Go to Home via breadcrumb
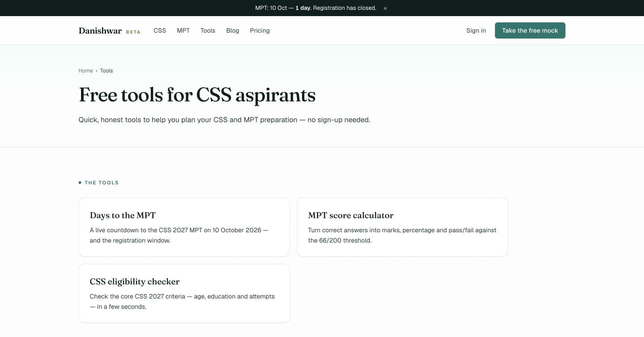This screenshot has height=337, width=644. (x=86, y=71)
